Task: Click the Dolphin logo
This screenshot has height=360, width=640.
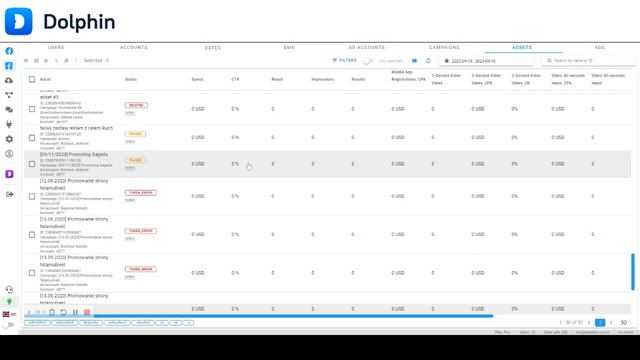Action: pos(18,21)
